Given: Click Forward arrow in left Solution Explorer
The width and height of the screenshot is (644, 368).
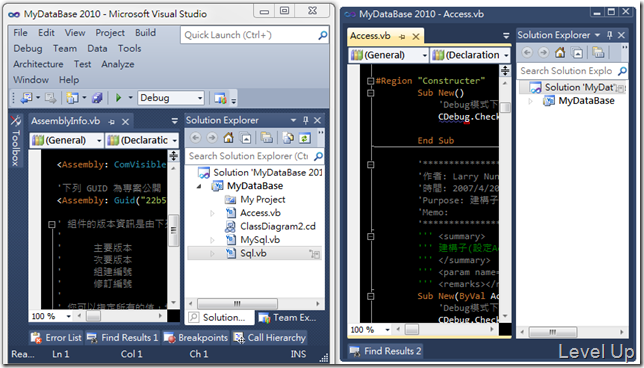Looking at the screenshot, I should 212,138.
